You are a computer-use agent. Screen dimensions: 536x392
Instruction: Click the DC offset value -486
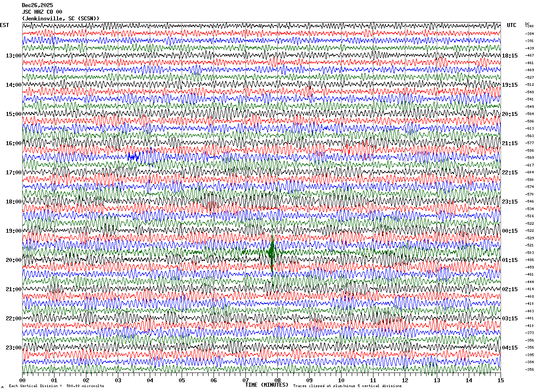pos(529,260)
